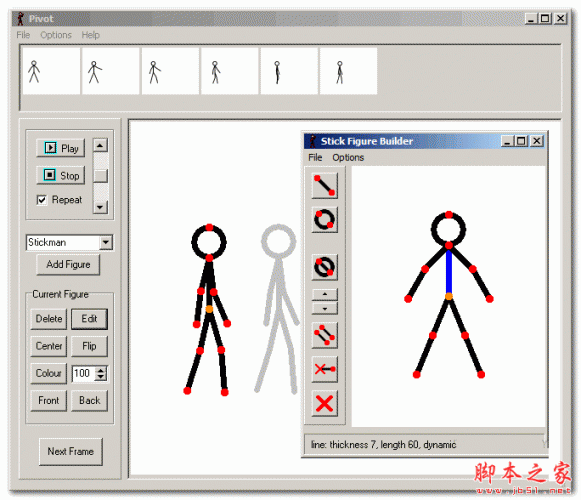
Task: Click the Next Frame button
Action: click(70, 451)
